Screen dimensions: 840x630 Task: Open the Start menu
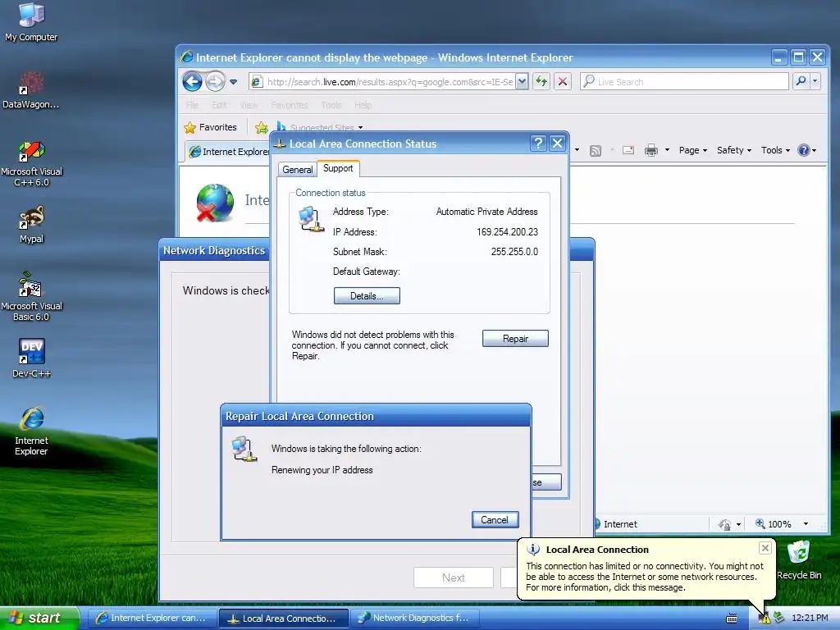point(39,618)
